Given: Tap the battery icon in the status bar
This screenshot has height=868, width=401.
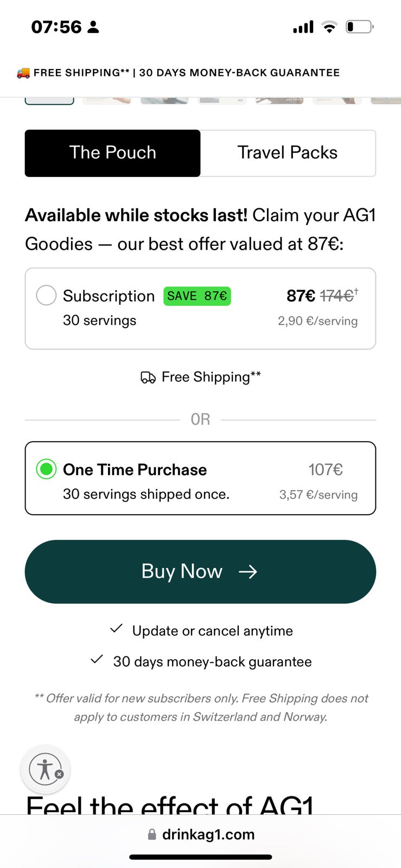Looking at the screenshot, I should [359, 27].
